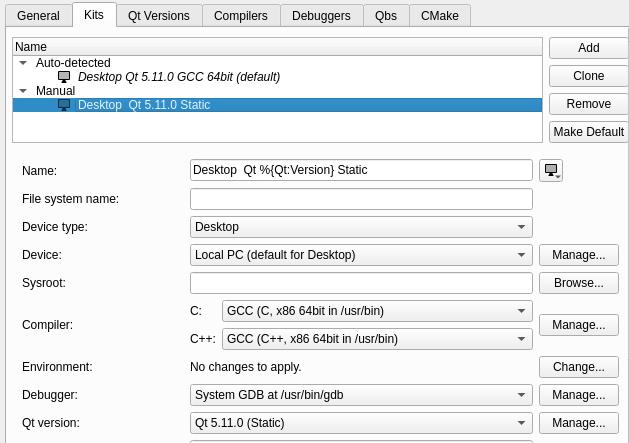Click the kit icon button beside Name field

click(551, 171)
